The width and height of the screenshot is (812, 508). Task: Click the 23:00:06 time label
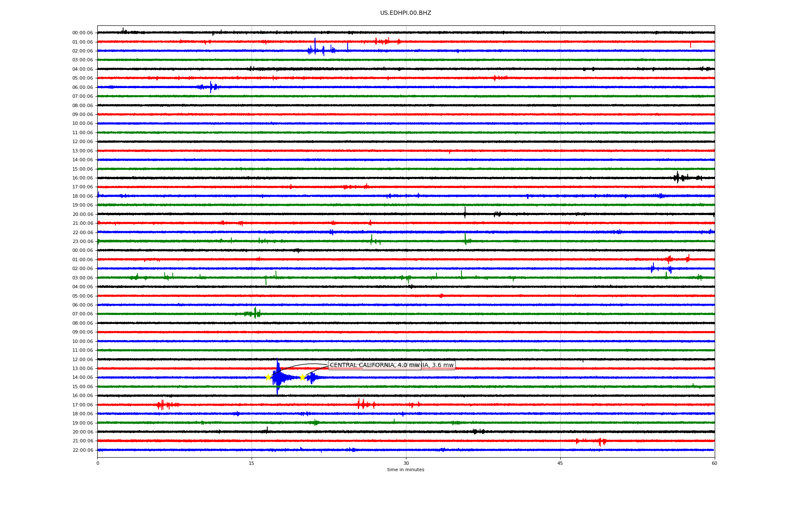(x=82, y=242)
